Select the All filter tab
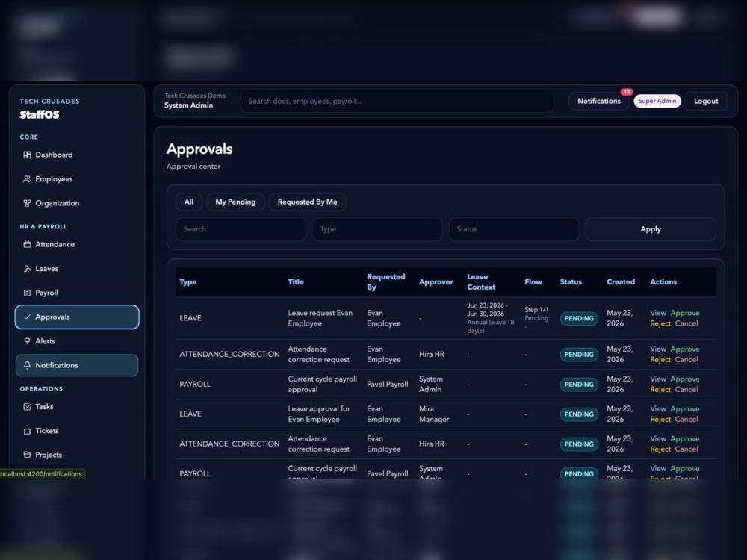Image resolution: width=747 pixels, height=560 pixels. [x=189, y=202]
